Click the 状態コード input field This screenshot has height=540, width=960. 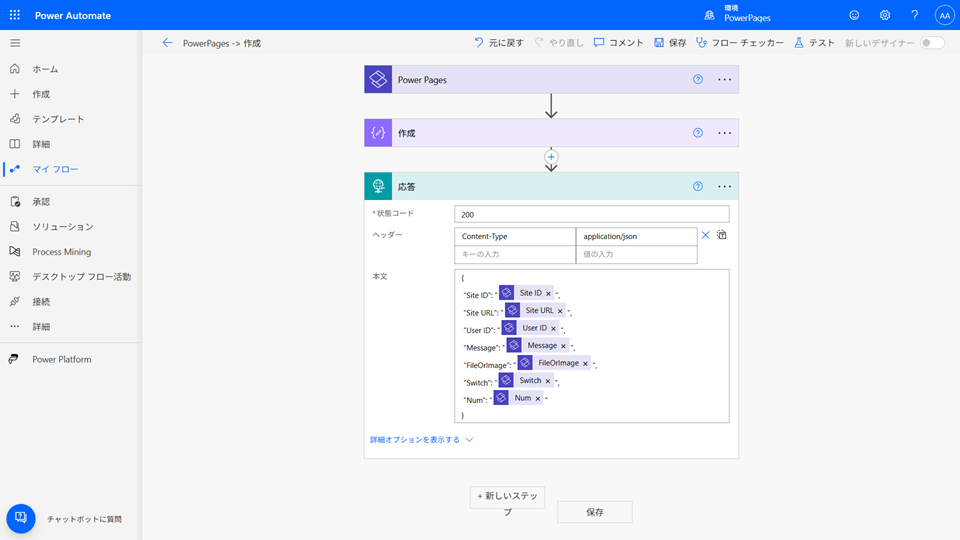click(x=591, y=214)
